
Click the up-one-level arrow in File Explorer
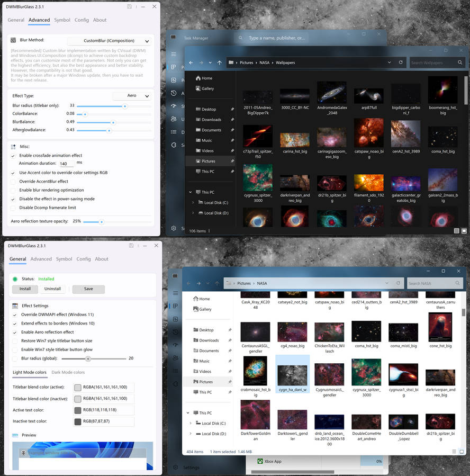tap(220, 62)
